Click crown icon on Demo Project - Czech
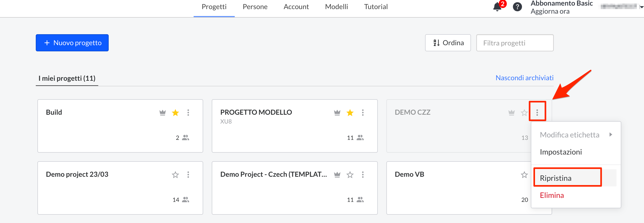644x223 pixels. 337,175
